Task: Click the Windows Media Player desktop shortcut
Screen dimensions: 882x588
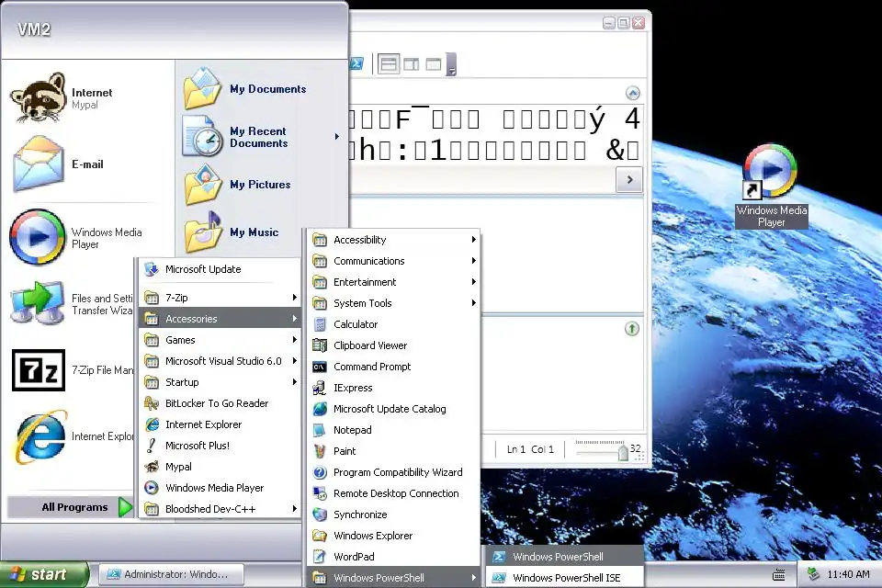Action: pyautogui.click(x=771, y=186)
